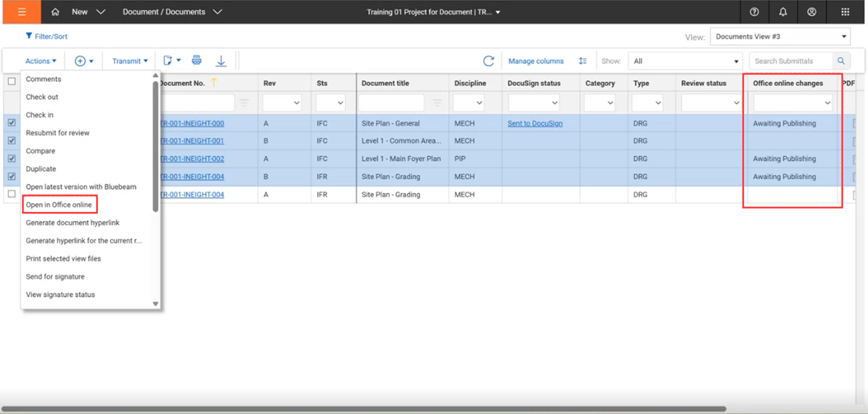Open the Transmit dropdown menu
The width and height of the screenshot is (868, 414).
(x=130, y=61)
